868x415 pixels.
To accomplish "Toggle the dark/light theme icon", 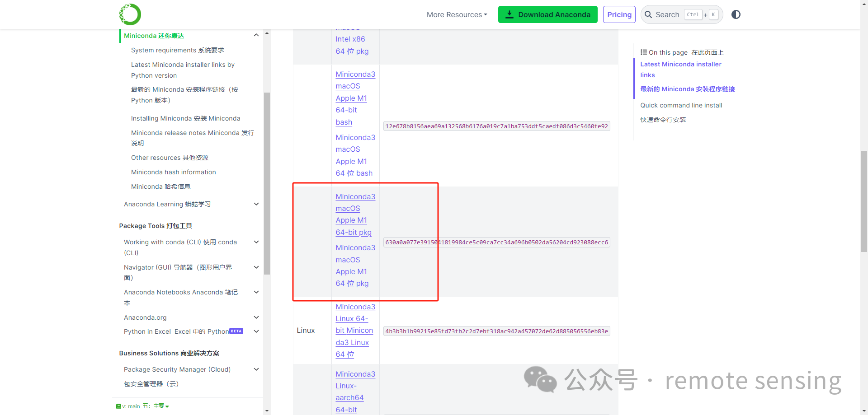I will [736, 14].
